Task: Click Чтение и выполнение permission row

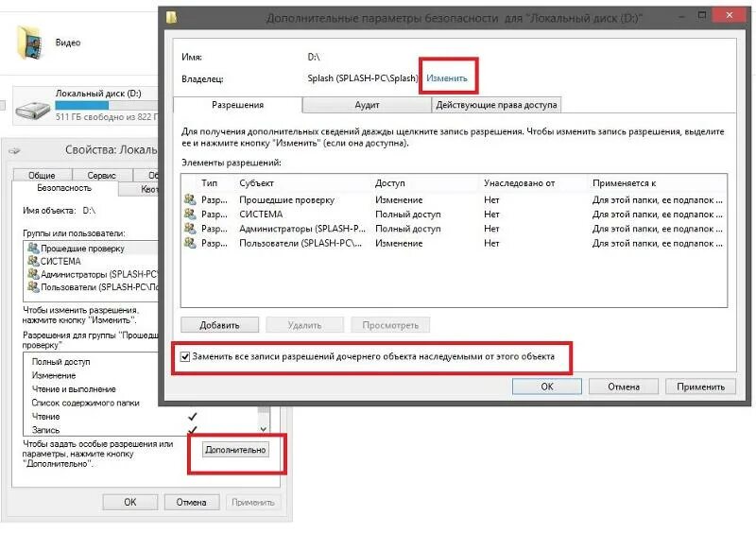Action: pos(74,389)
